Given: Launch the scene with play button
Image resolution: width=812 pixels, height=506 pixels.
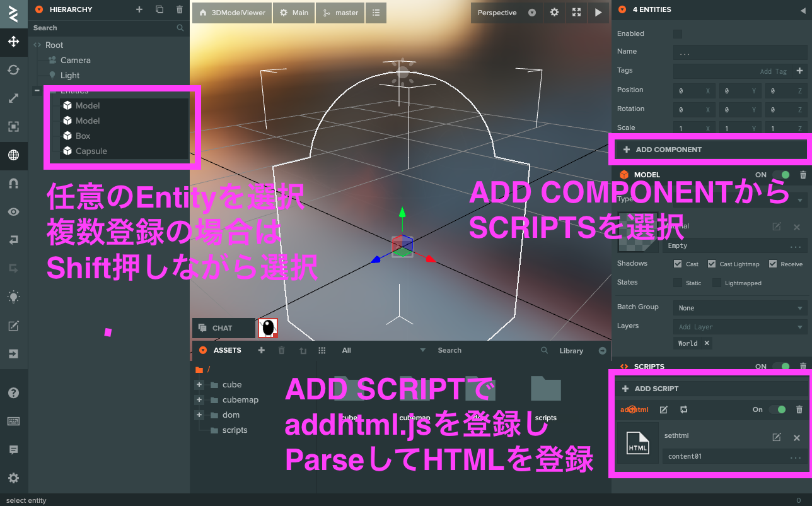Looking at the screenshot, I should (598, 13).
